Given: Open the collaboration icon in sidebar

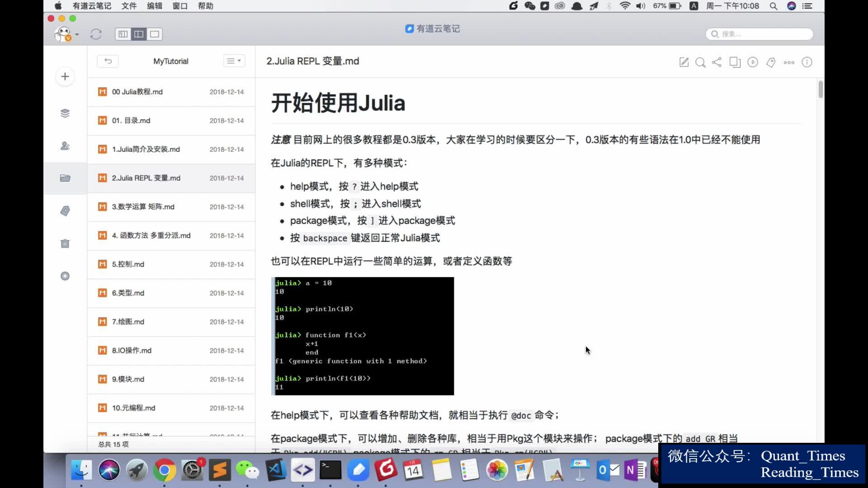Looking at the screenshot, I should point(65,146).
